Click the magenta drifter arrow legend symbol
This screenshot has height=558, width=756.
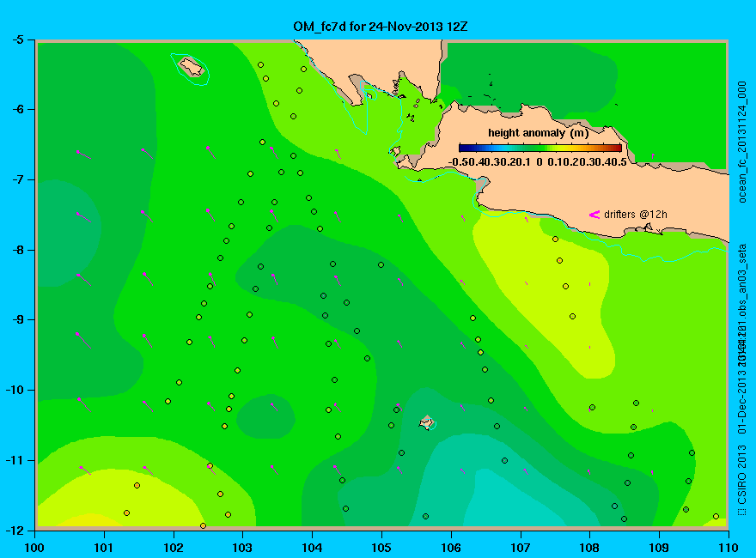pos(594,215)
